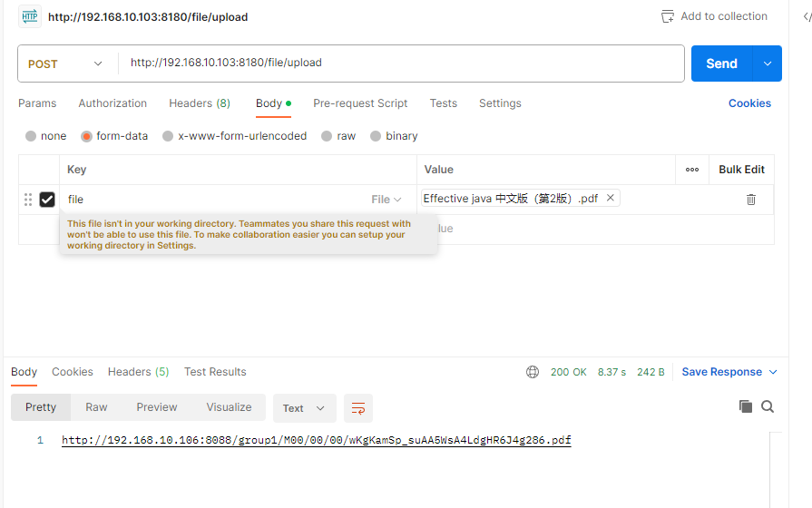The height and width of the screenshot is (508, 812).
Task: Click the Add to collection icon
Action: tap(668, 16)
